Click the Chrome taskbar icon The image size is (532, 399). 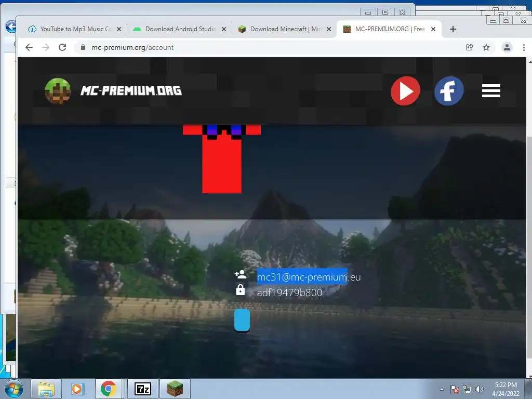coord(108,389)
